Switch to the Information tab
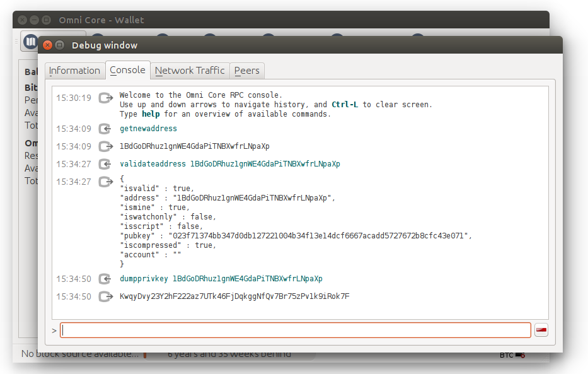Viewport: 588px width, 374px height. (x=74, y=71)
